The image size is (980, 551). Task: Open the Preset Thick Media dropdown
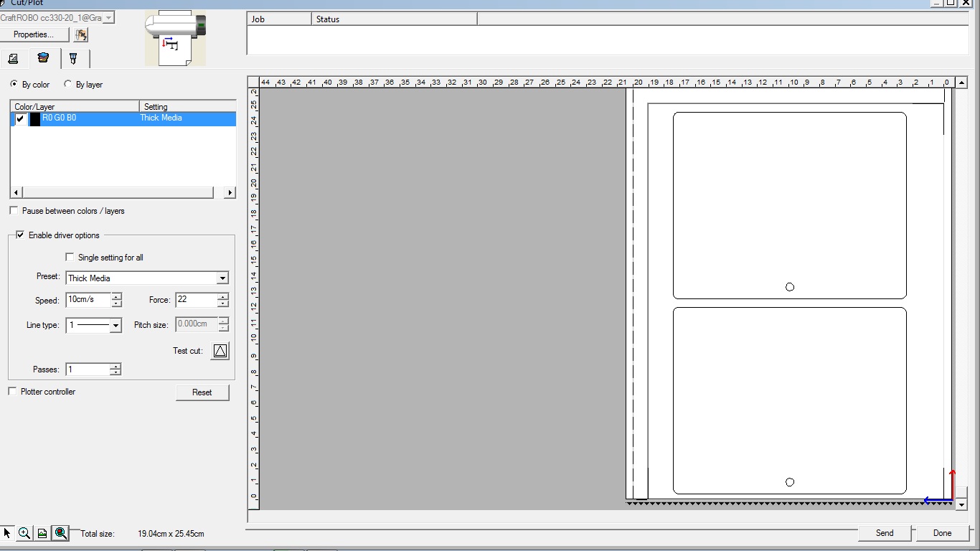tap(222, 278)
